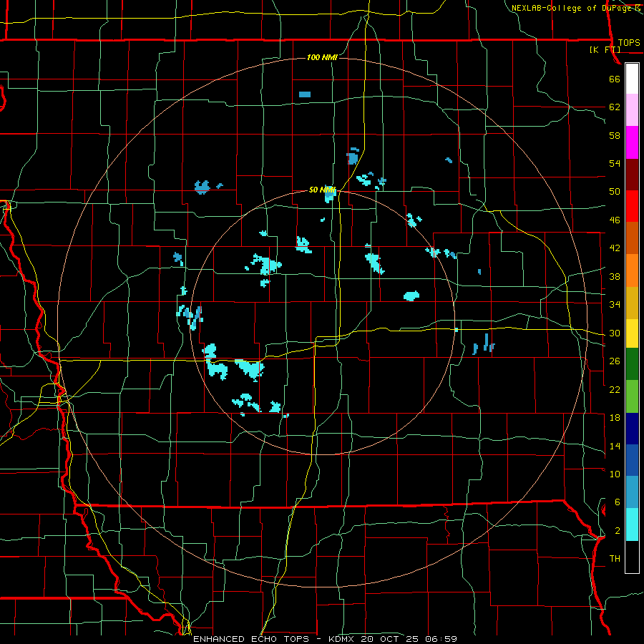Click the oval cyan echo southeast of the 50 NMI label
The height and width of the screenshot is (644, 644).
tap(411, 296)
